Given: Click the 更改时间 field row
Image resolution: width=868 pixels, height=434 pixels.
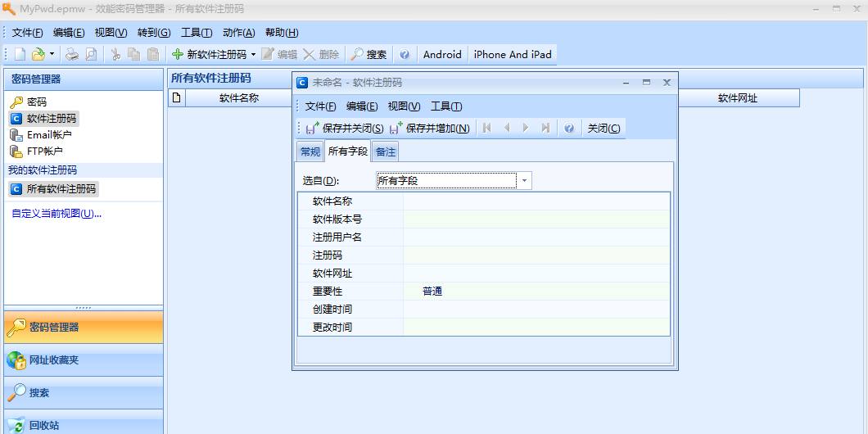Looking at the screenshot, I should coord(484,328).
